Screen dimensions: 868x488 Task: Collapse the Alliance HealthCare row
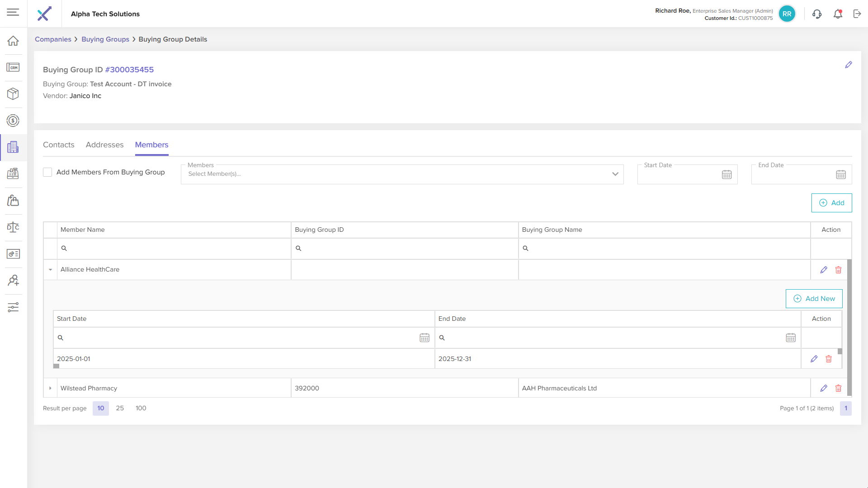pos(50,270)
